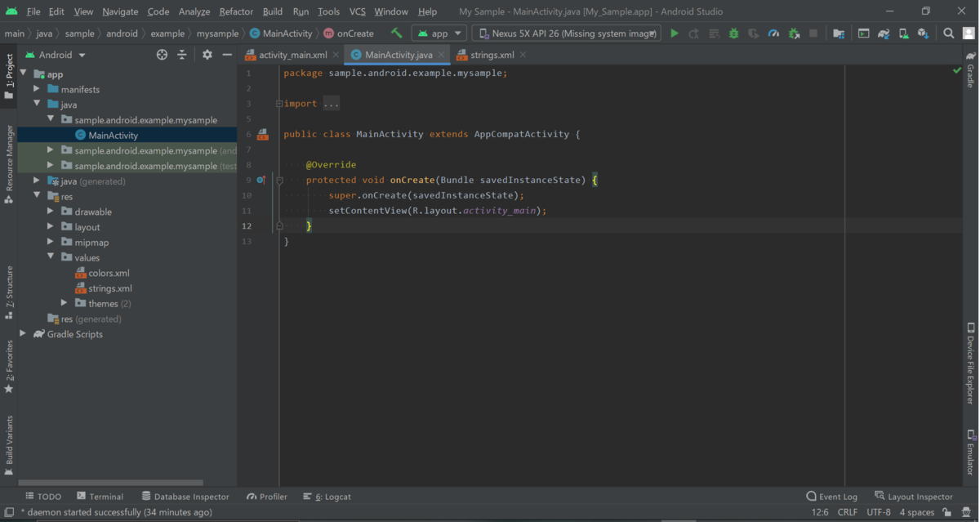
Task: Hide the Project panel with minus icon
Action: pos(227,55)
